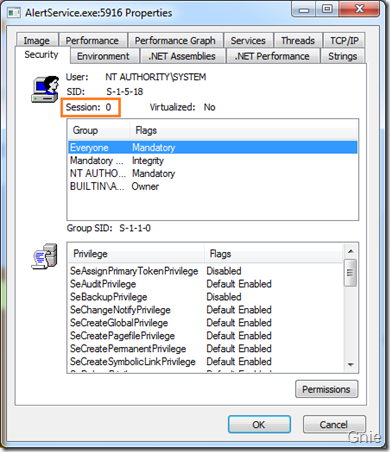The height and width of the screenshot is (452, 390).
Task: Click the privileges scroll-and-server icon
Action: click(44, 256)
